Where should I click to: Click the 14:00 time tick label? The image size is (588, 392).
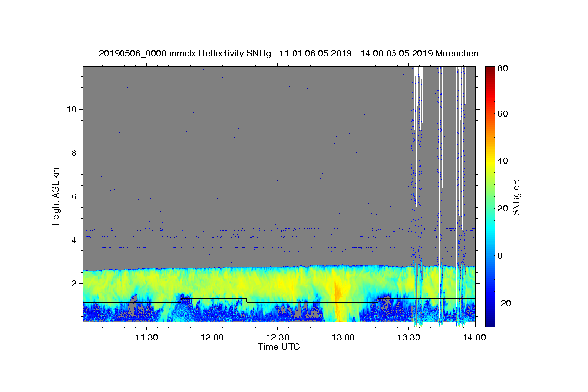474,337
